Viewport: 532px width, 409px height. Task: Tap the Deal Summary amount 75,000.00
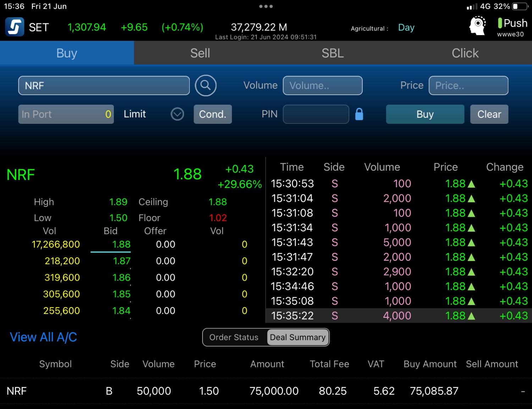274,391
